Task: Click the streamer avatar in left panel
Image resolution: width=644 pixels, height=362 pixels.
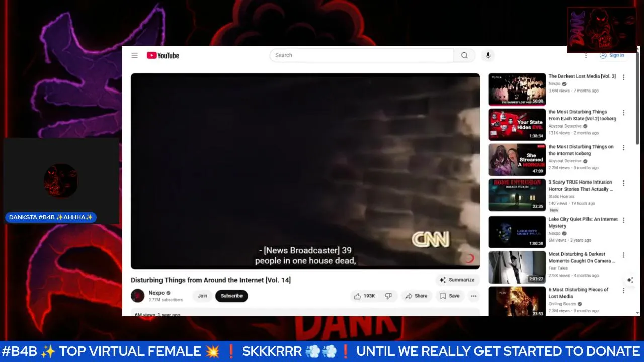Action: coord(61,180)
